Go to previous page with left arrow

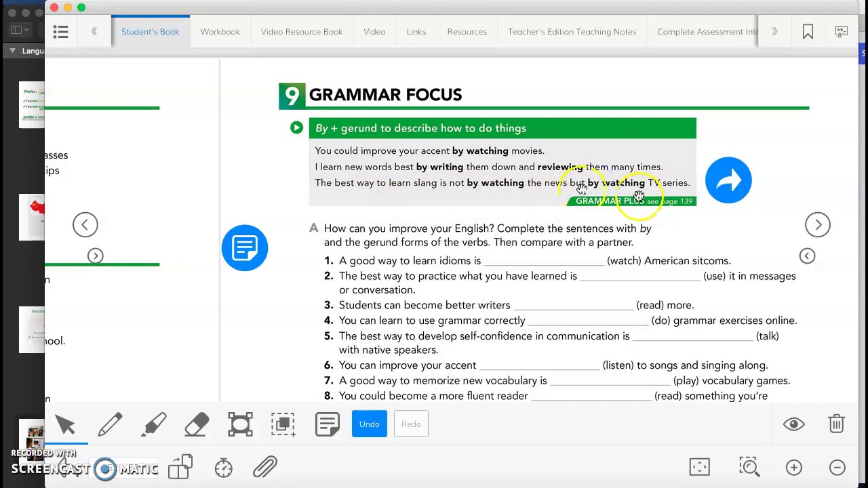coord(85,224)
